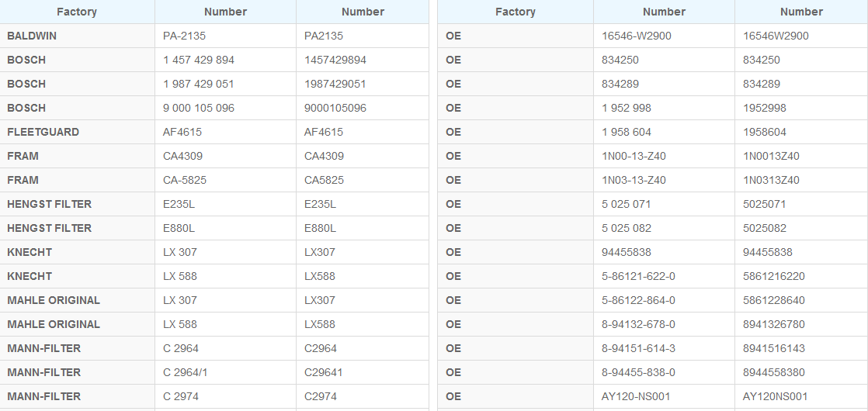Click the FLEETGUARD row label
Viewport: 868px width, 411px height.
point(43,132)
